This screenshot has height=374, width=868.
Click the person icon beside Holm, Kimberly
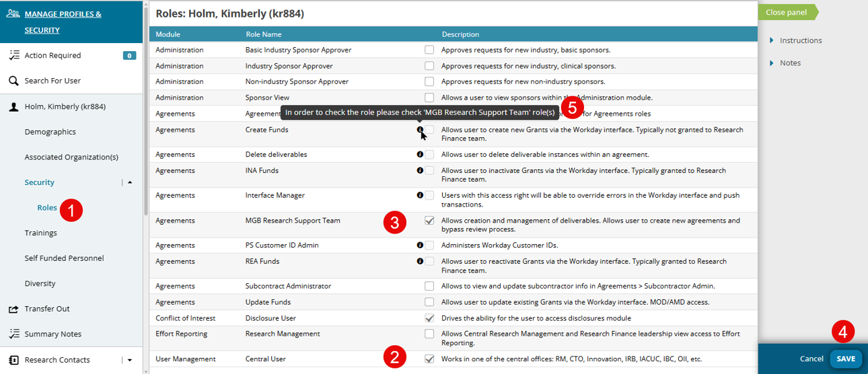[x=13, y=106]
